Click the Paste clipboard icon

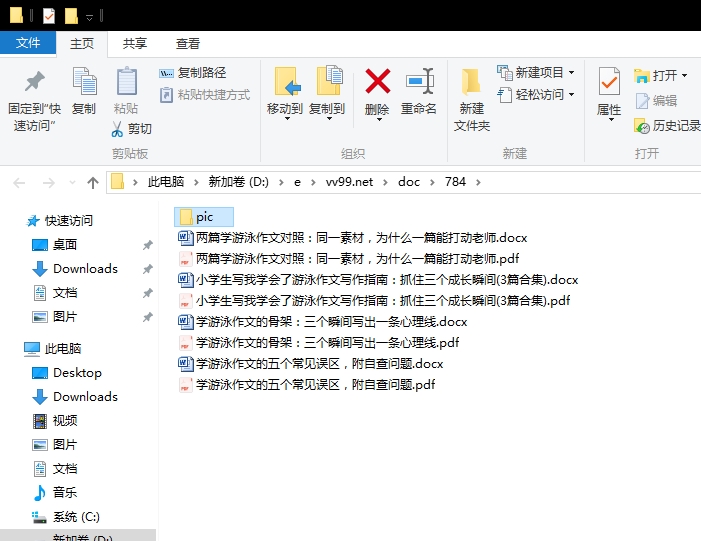pyautogui.click(x=127, y=81)
